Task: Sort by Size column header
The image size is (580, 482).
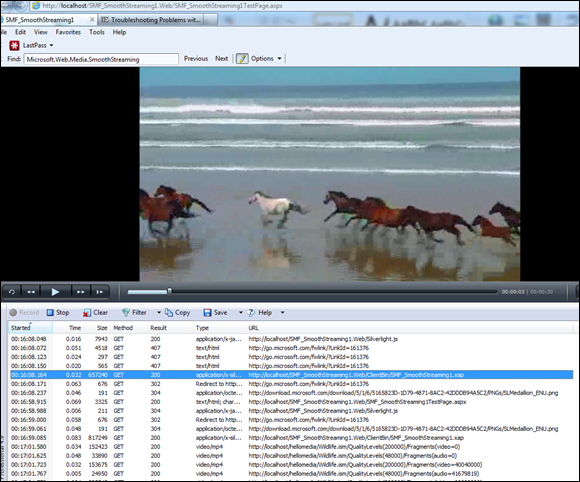Action: pyautogui.click(x=98, y=328)
